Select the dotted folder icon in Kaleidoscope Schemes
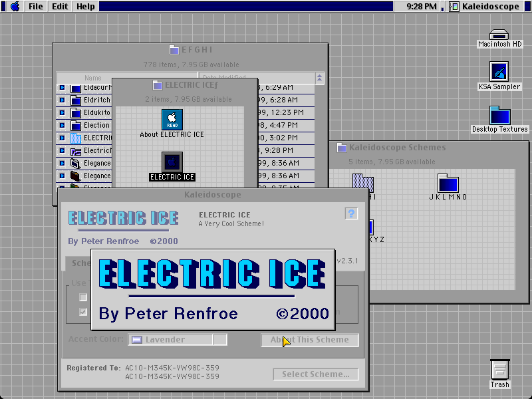Screen dimensions: 532x399 click(363, 184)
